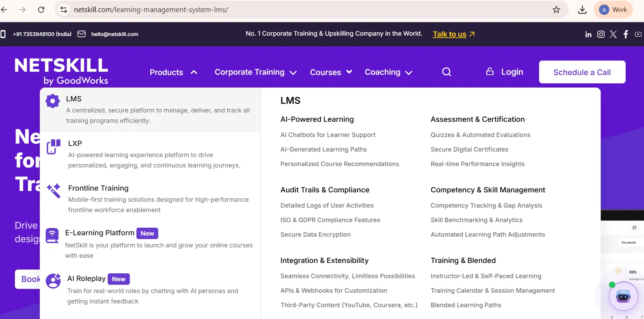Open APIs & Webhooks for Customization link

click(x=334, y=291)
